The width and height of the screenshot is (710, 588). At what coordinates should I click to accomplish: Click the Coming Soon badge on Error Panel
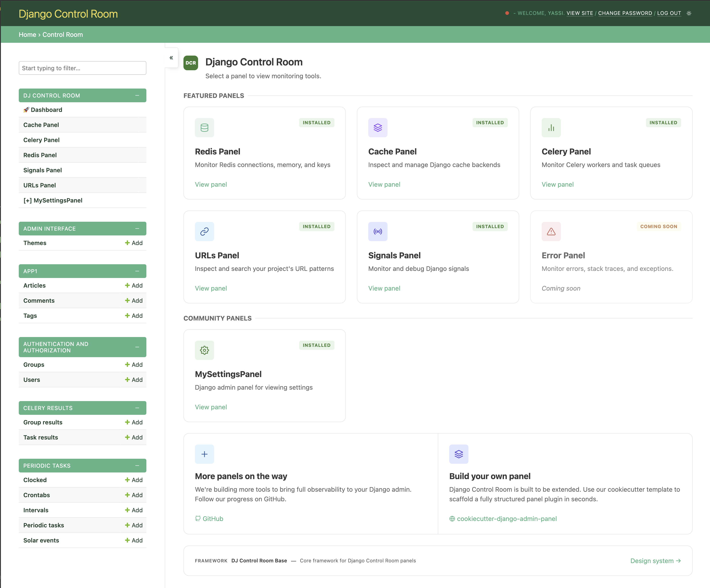(659, 227)
